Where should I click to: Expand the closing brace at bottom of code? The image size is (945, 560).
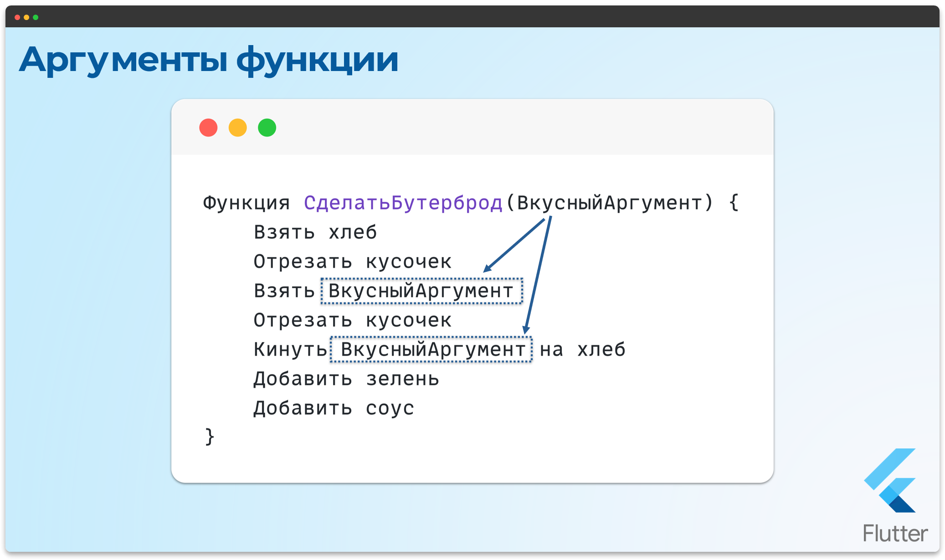click(209, 436)
